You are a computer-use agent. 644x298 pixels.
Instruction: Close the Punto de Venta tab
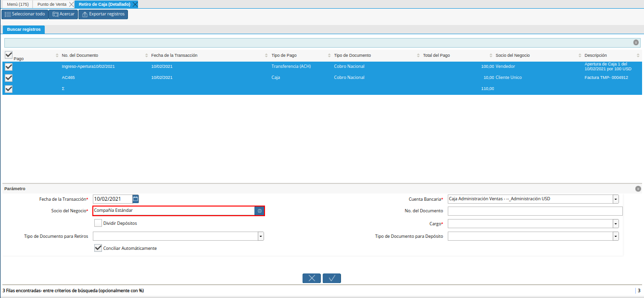point(72,4)
